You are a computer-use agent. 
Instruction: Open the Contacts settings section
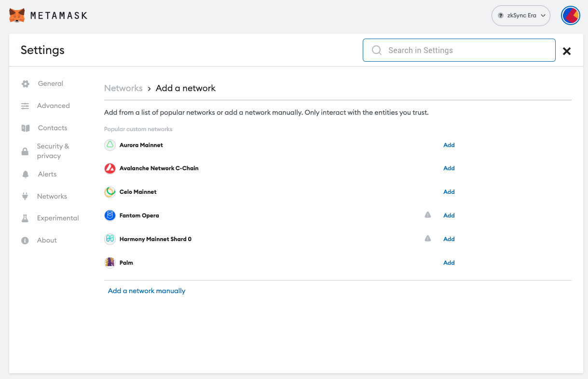point(52,128)
